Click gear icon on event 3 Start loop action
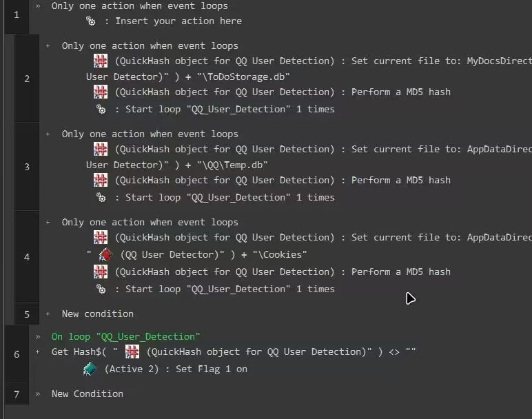 [x=101, y=197]
